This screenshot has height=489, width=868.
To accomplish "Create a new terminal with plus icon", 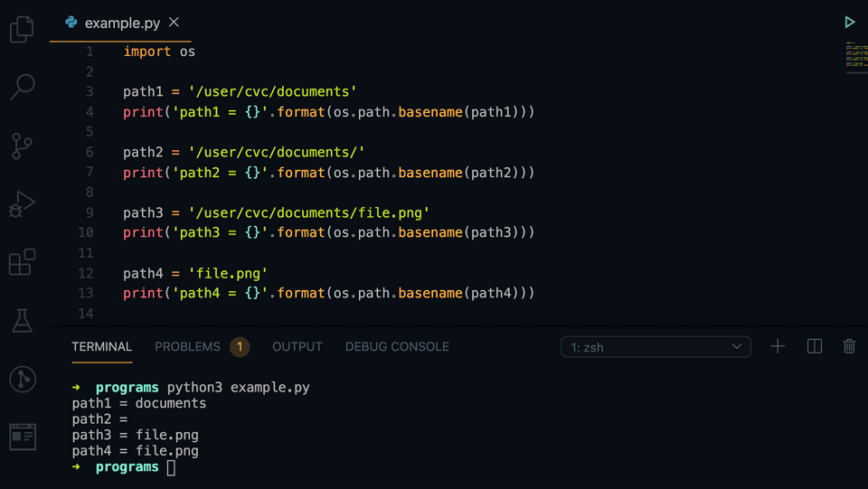I will [778, 346].
